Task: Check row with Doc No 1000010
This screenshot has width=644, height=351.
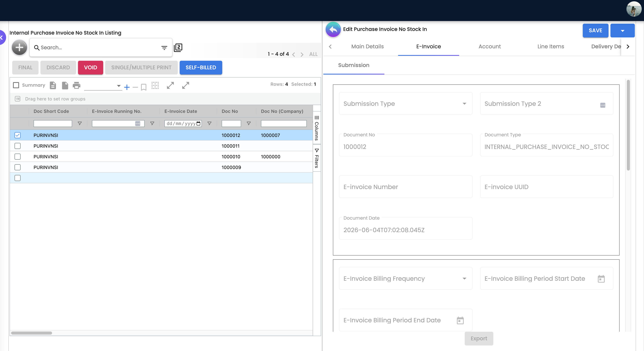Action: (x=18, y=157)
